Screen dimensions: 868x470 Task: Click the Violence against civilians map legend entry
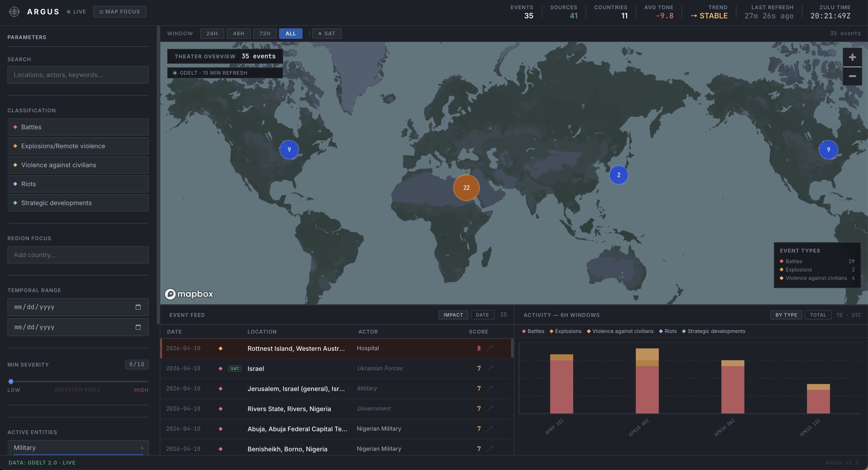coord(817,278)
